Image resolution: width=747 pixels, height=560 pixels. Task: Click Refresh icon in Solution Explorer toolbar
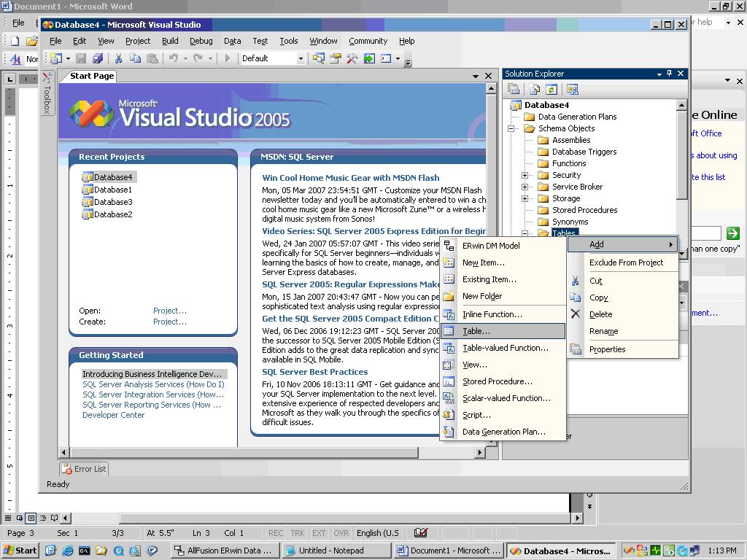click(x=551, y=90)
